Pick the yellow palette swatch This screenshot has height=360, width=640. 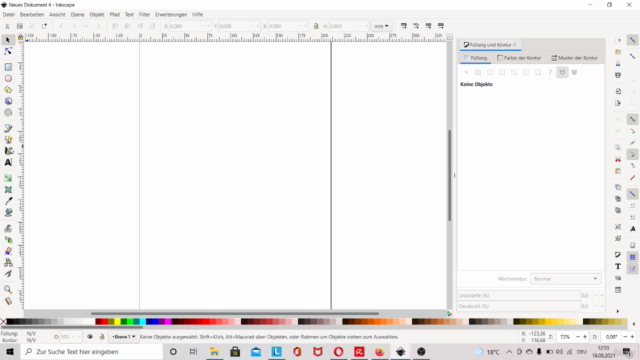[117, 322]
